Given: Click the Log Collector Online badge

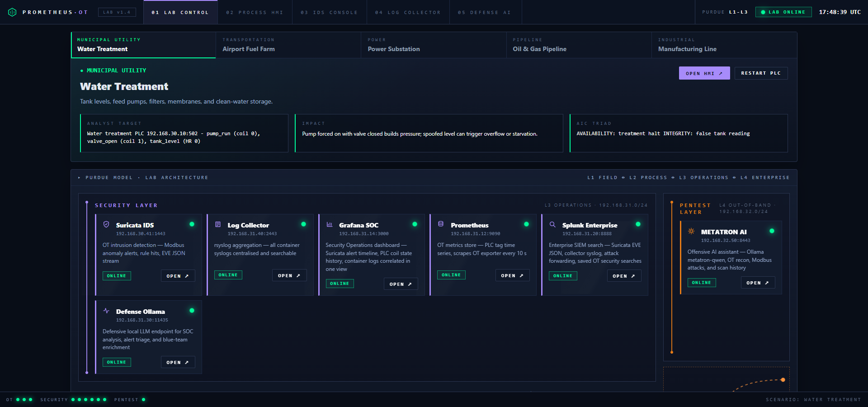Looking at the screenshot, I should coord(228,275).
